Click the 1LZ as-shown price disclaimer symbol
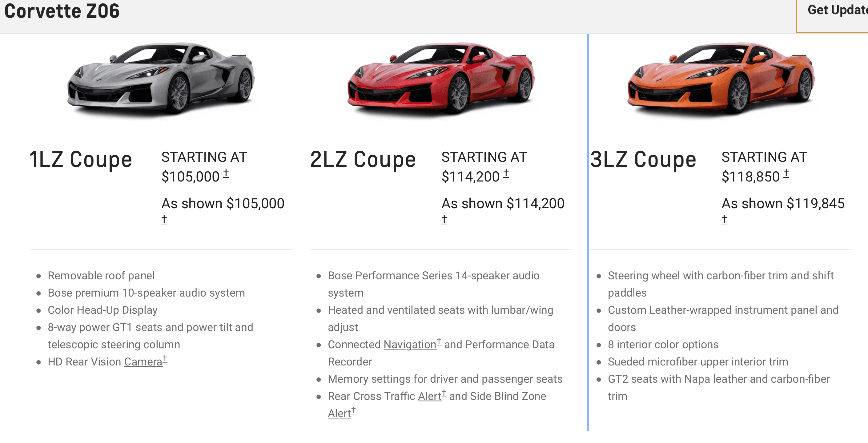This screenshot has width=868, height=443. pyautogui.click(x=164, y=219)
